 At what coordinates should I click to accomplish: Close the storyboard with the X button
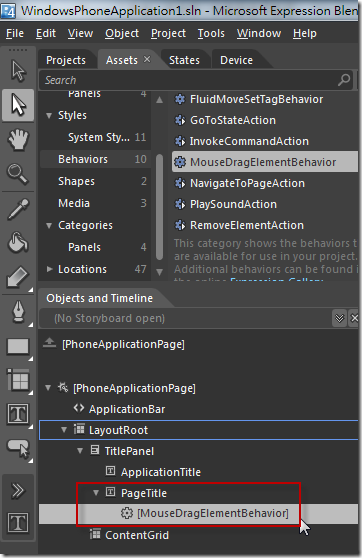click(x=354, y=318)
